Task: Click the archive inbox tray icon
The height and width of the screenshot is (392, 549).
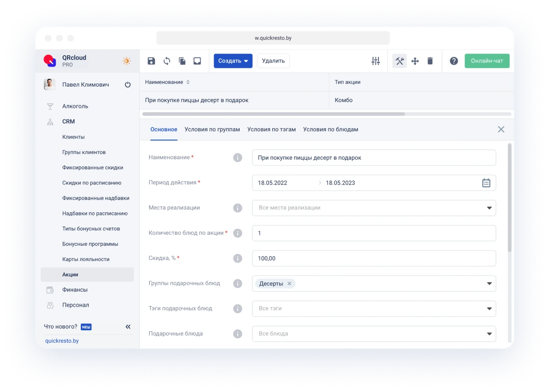Action: point(197,61)
